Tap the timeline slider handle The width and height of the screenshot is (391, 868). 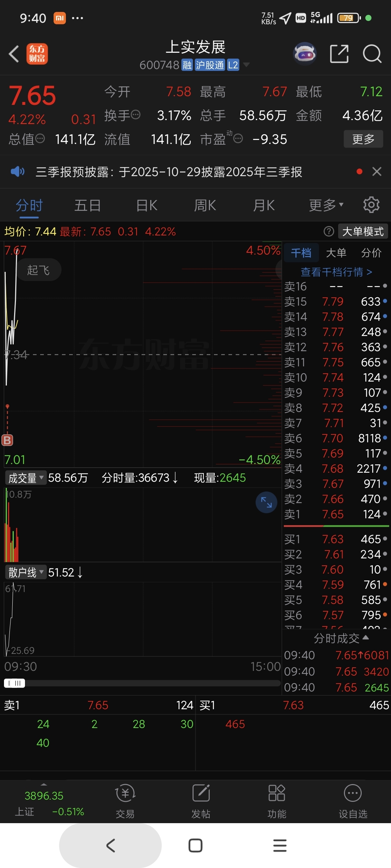pyautogui.click(x=14, y=683)
